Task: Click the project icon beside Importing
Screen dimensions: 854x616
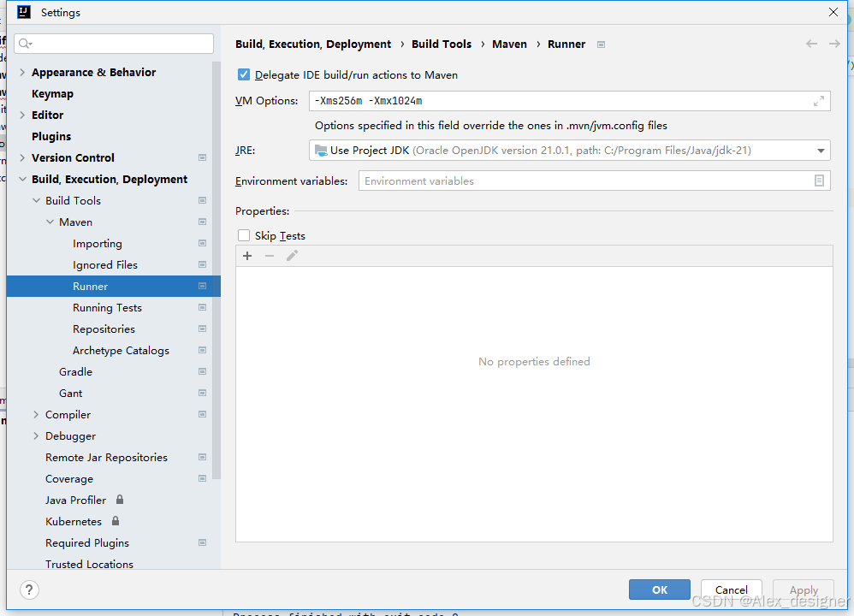Action: 203,244
